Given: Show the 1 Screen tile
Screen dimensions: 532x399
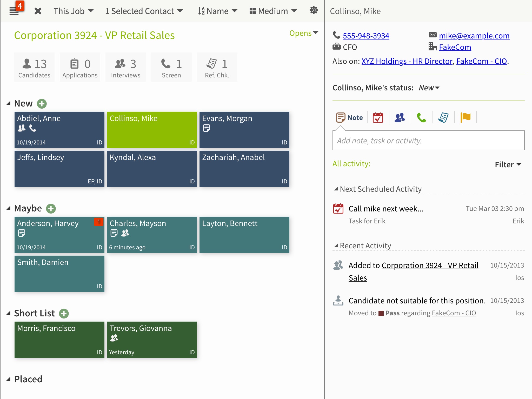Looking at the screenshot, I should (x=171, y=67).
